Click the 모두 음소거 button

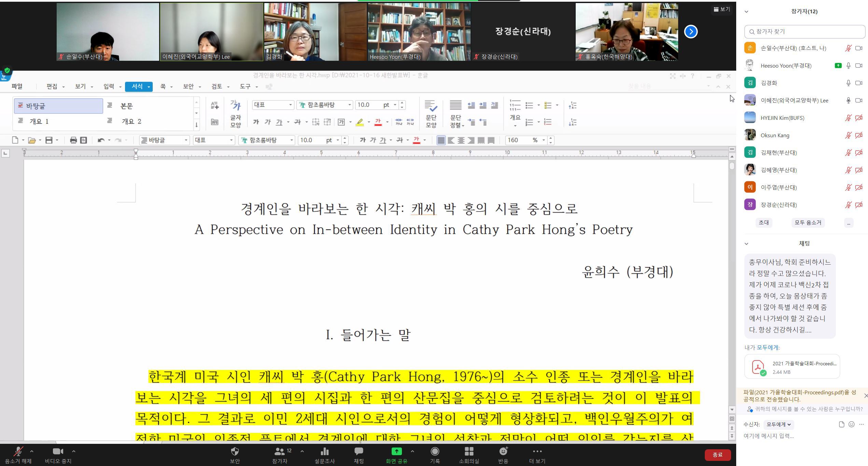point(808,223)
